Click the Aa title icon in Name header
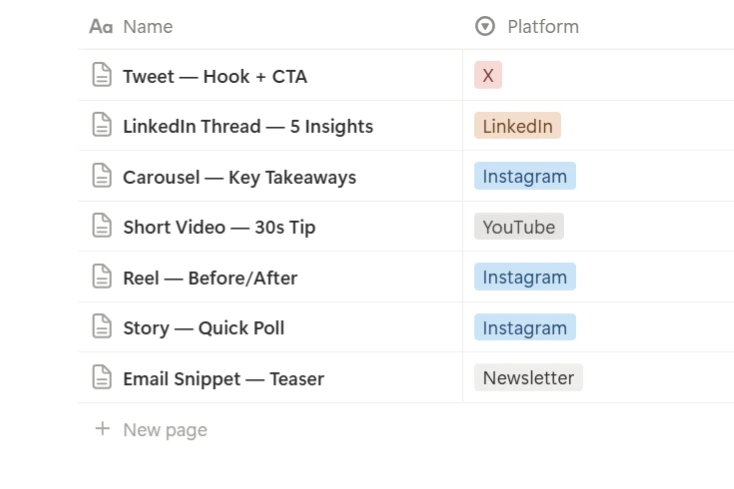The image size is (734, 489). [101, 26]
